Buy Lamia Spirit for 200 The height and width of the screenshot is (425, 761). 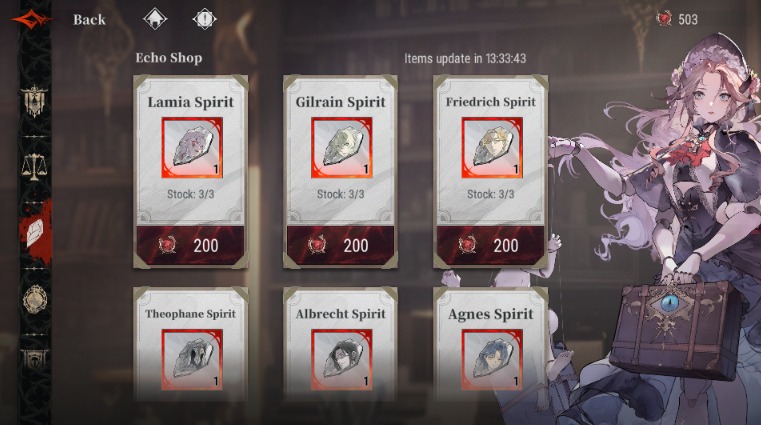[x=191, y=245]
